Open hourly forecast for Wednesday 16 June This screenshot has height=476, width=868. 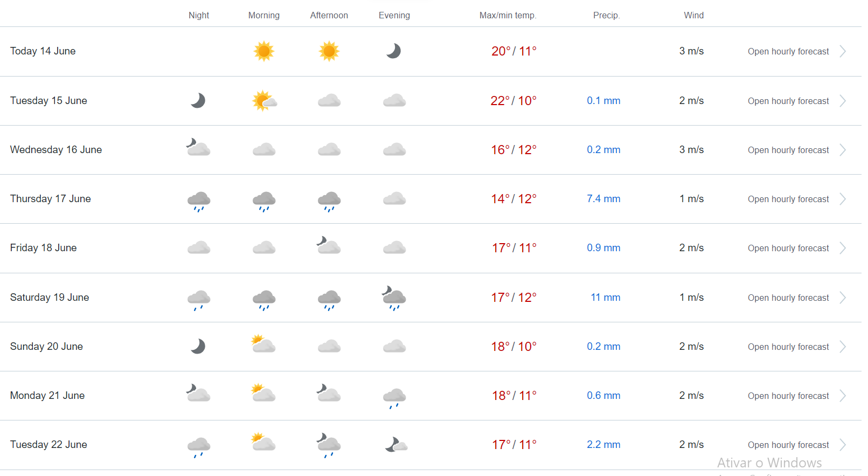(788, 150)
